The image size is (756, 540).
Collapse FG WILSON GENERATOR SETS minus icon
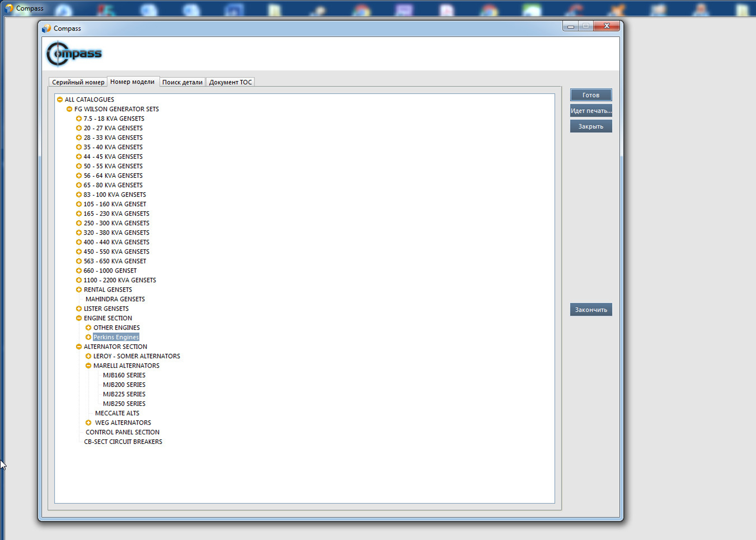click(69, 109)
